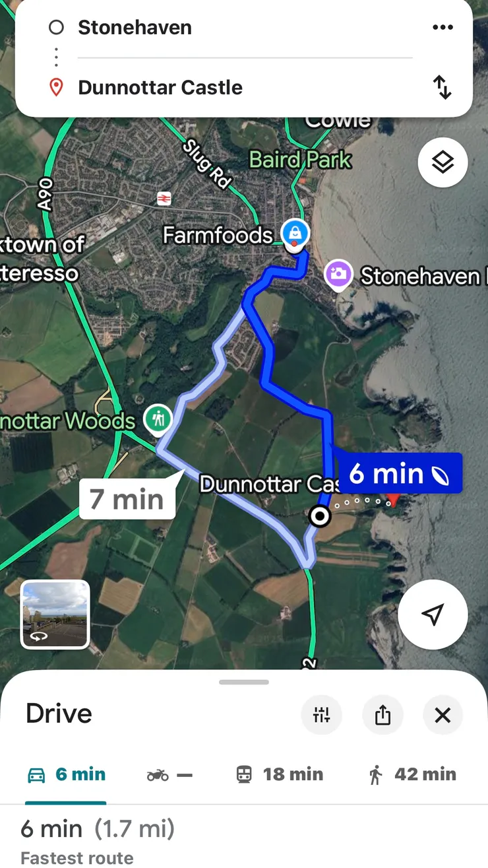Select the walking 42 min tab

click(412, 774)
